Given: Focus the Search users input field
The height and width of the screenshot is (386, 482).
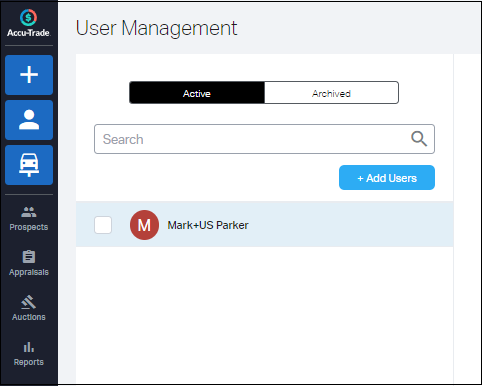Looking at the screenshot, I should point(264,139).
